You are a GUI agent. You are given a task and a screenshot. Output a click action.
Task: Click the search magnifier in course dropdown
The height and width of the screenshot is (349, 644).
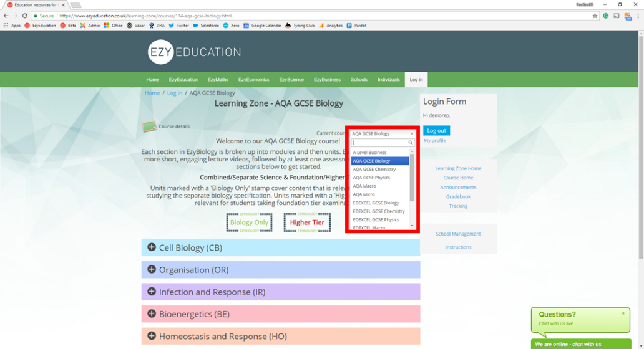coord(411,143)
